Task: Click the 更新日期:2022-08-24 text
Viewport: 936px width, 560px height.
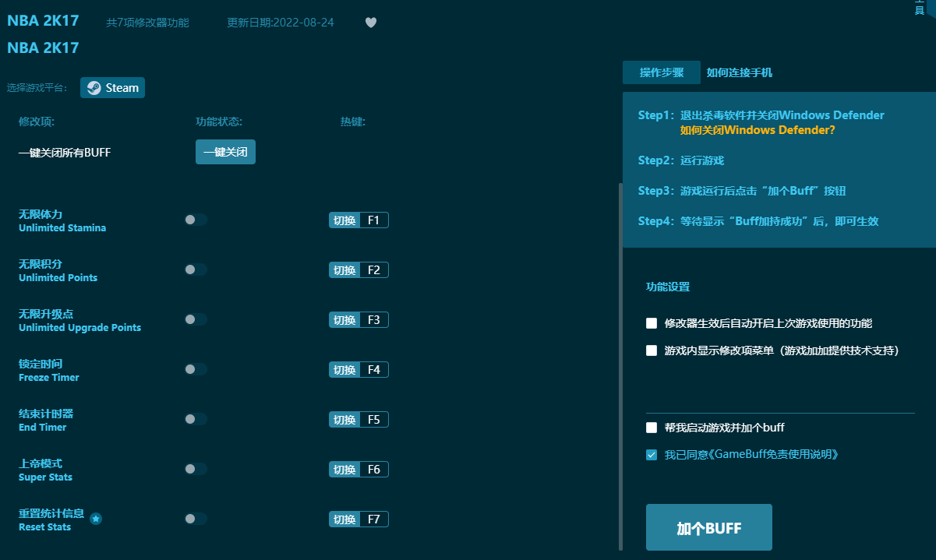Action: 281,23
